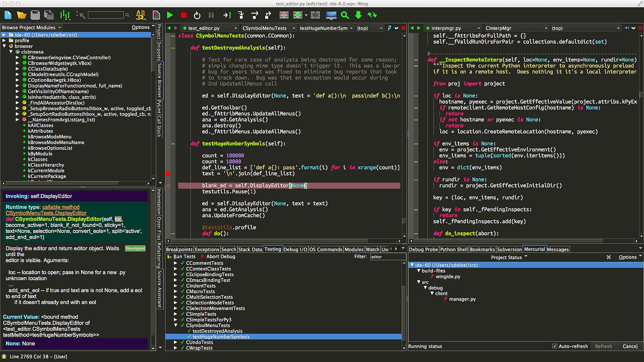Open a file using the folder icon

pyautogui.click(x=21, y=15)
